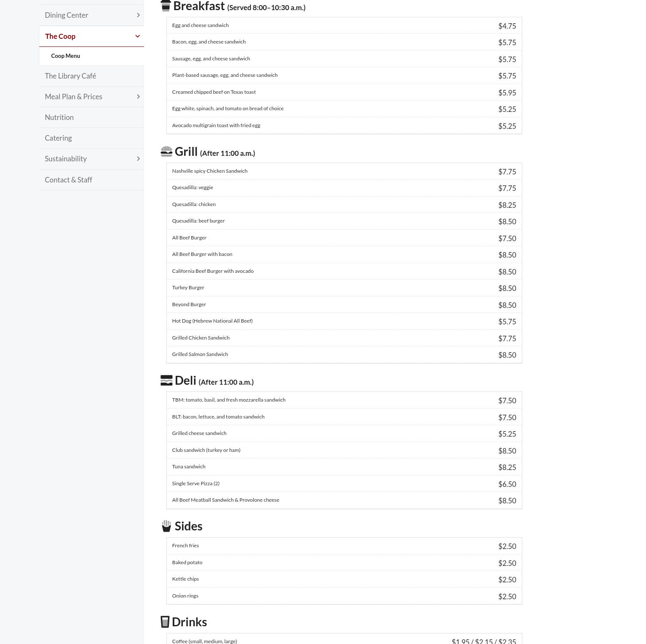Open the Nutrition page
Viewport: 646px width, 644px height.
(x=59, y=117)
